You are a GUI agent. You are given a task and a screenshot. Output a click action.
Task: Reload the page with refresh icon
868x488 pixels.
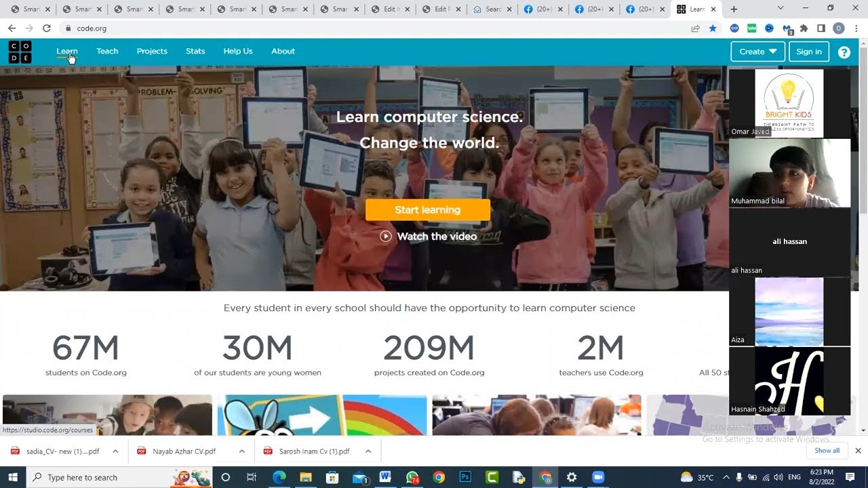(46, 28)
